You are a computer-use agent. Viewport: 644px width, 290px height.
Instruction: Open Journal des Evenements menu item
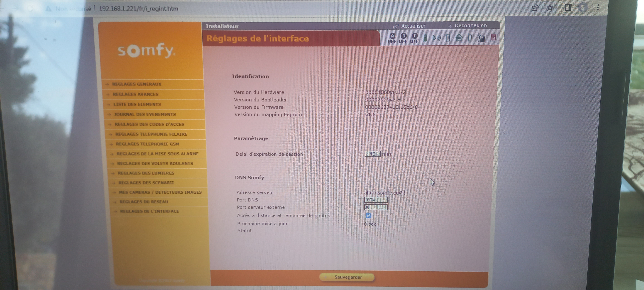(145, 114)
